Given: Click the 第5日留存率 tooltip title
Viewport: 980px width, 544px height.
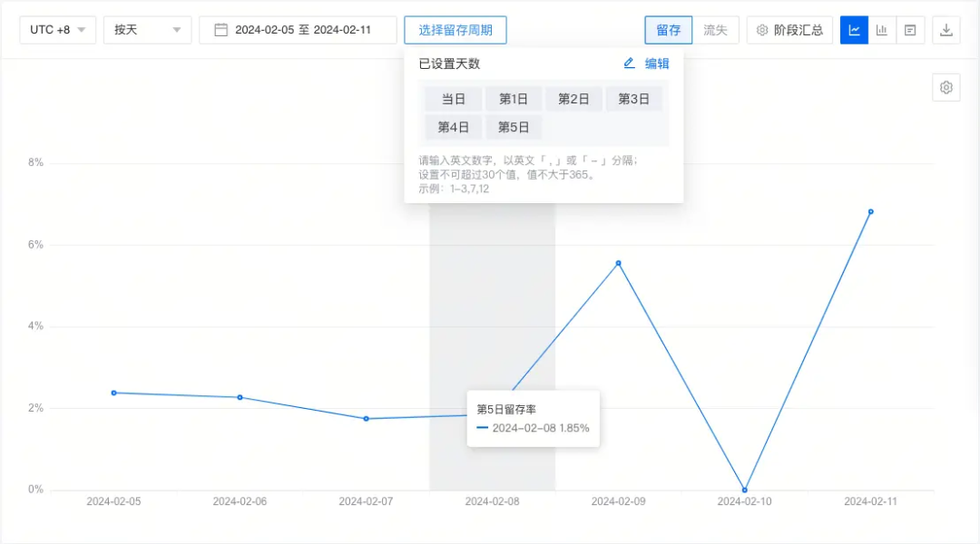Looking at the screenshot, I should pyautogui.click(x=506, y=409).
